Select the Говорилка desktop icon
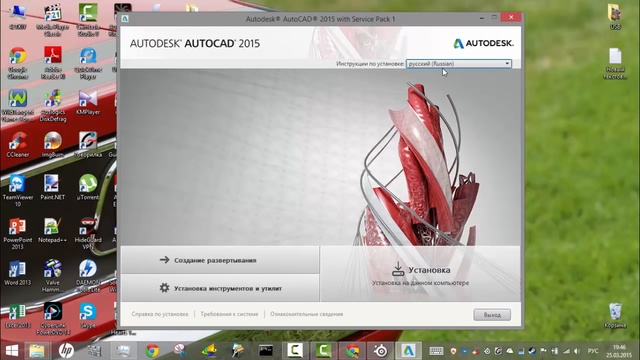 coord(88,144)
